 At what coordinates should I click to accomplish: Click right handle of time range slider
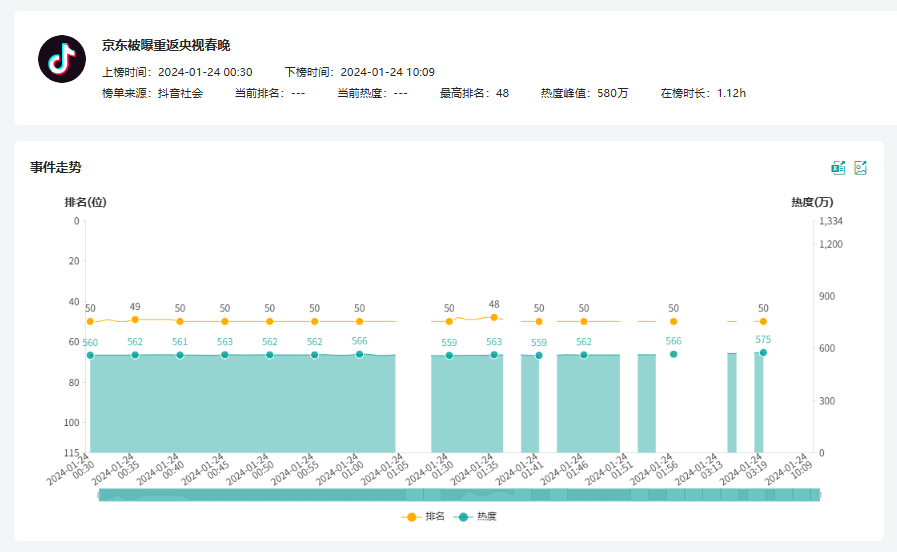tap(820, 495)
